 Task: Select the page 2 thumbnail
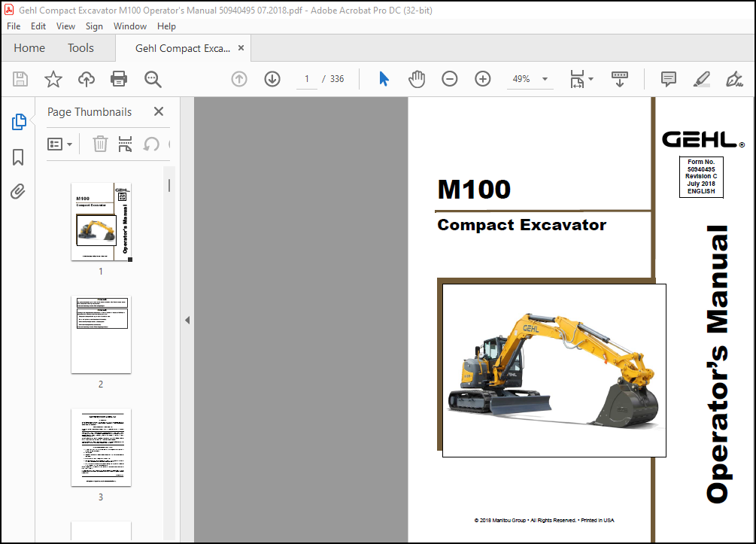click(102, 335)
